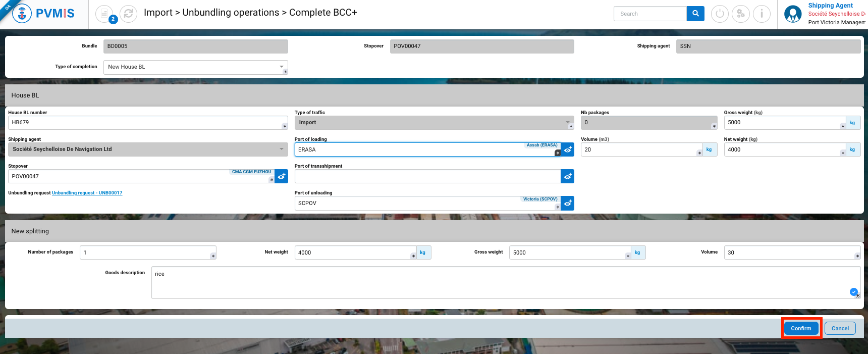Click the kg unit beside Gross weight 5000
Viewport: 868px width, 354px height.
click(x=637, y=252)
